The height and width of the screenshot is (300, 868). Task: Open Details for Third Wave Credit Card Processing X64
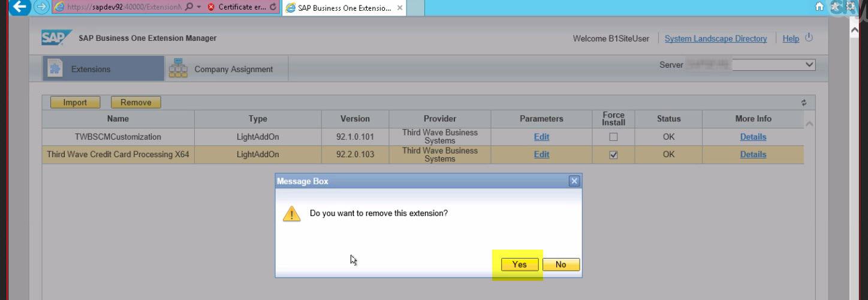coord(753,154)
